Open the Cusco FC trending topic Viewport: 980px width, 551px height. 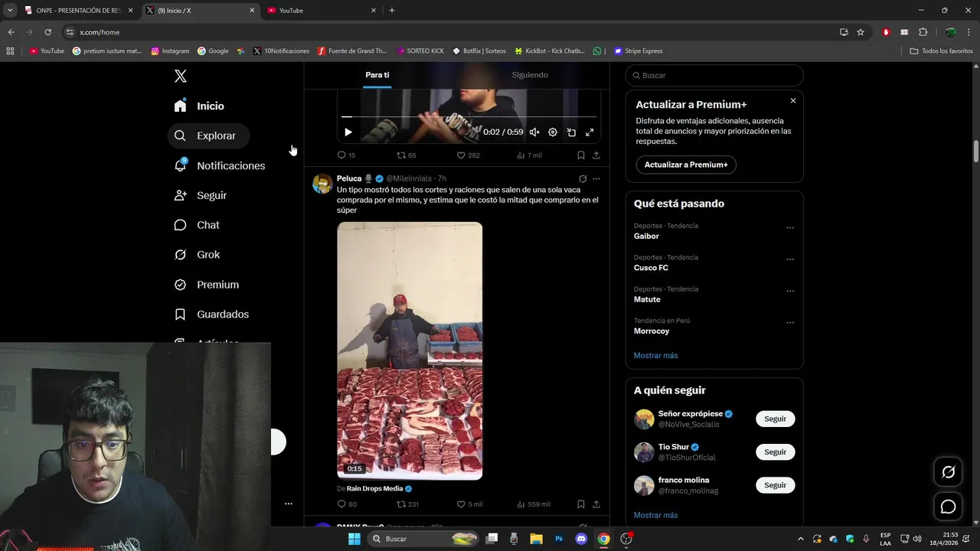[x=651, y=268]
